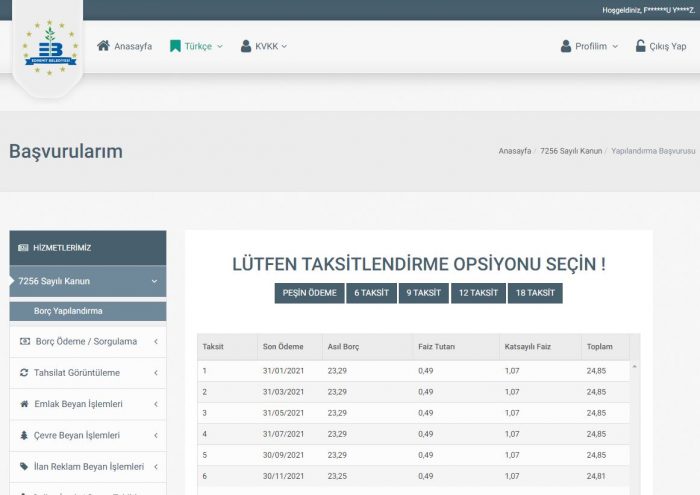Click the Tahsilat Görüntüleme refresh icon
This screenshot has width=700, height=495.
[25, 373]
